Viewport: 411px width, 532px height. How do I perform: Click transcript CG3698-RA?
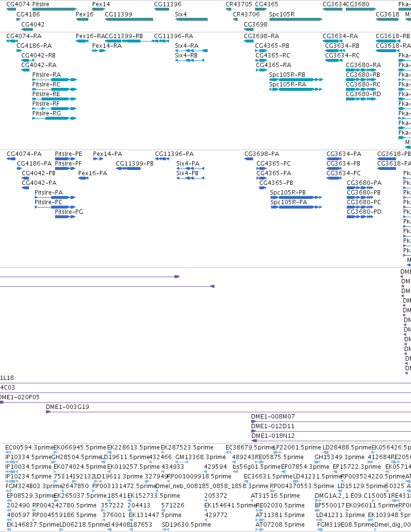(x=262, y=36)
